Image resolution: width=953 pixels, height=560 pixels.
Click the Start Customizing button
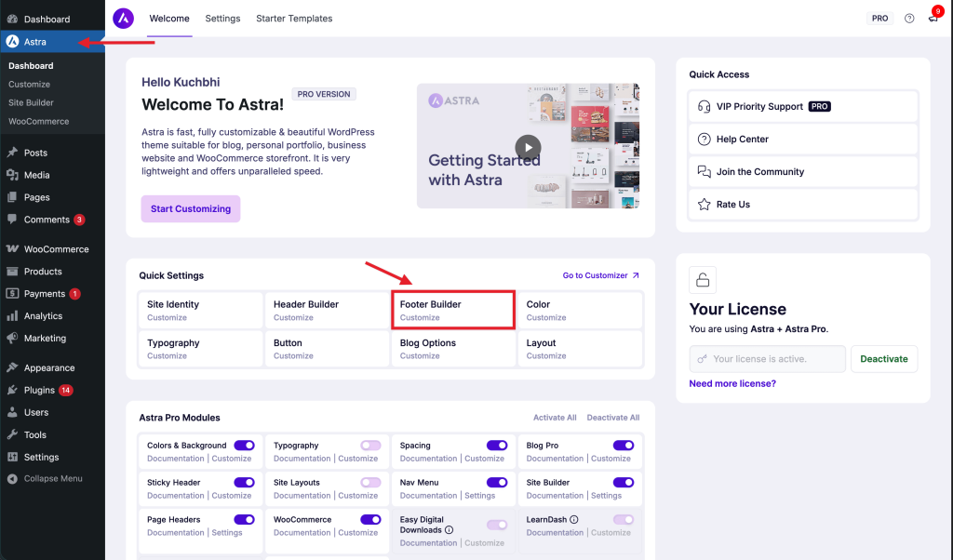(190, 208)
